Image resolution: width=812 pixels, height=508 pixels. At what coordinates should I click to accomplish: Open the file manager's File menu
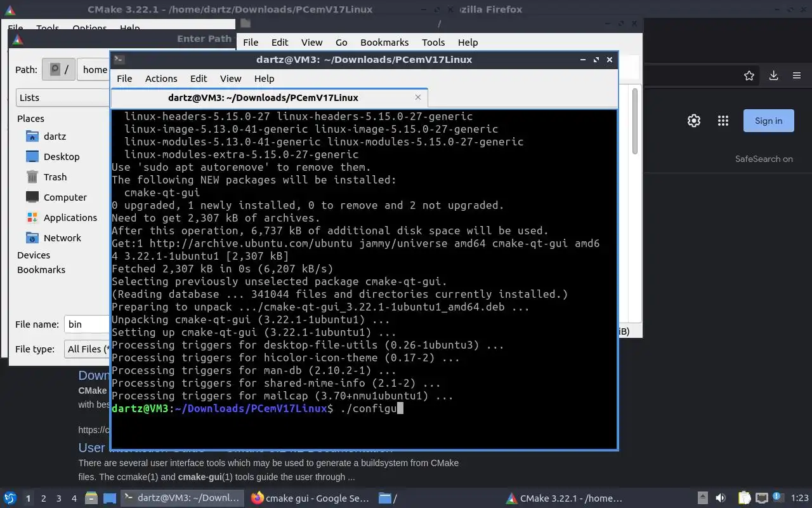point(251,42)
